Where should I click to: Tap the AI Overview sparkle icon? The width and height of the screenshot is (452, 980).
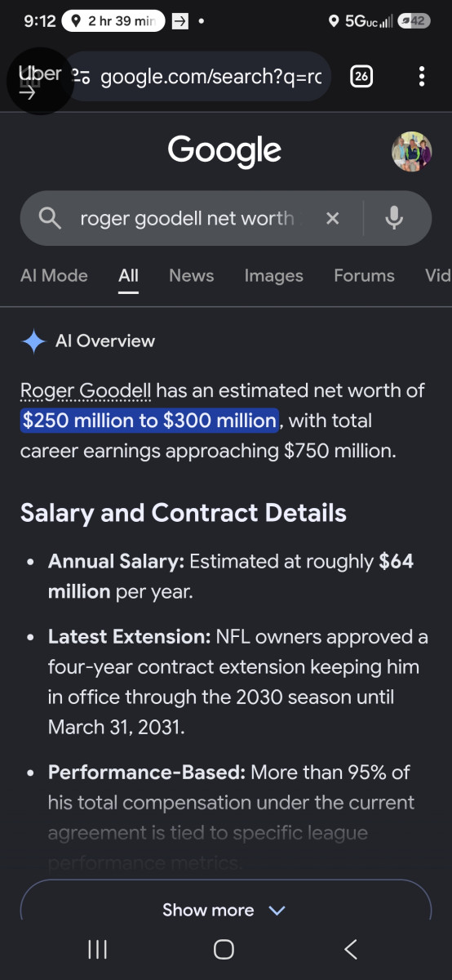pyautogui.click(x=33, y=341)
